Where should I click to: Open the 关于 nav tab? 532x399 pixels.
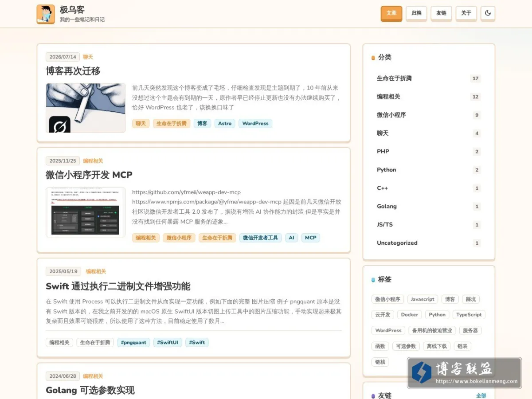466,13
